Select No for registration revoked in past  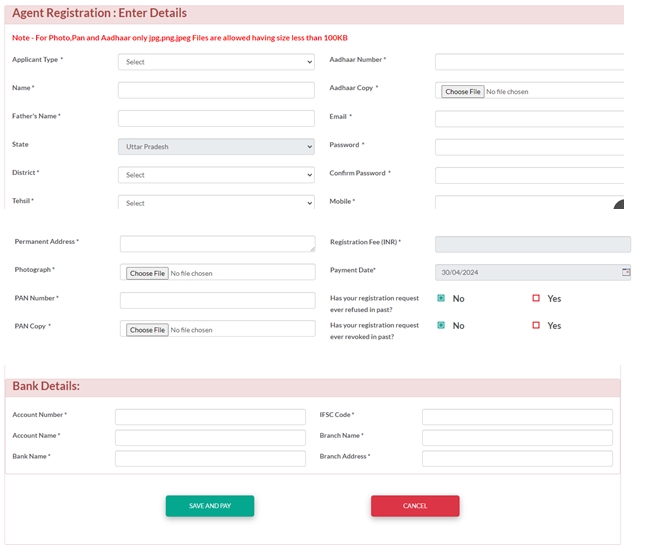(441, 325)
